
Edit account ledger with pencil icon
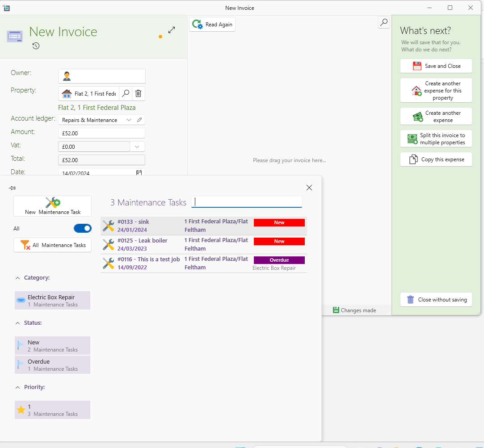pyautogui.click(x=139, y=120)
